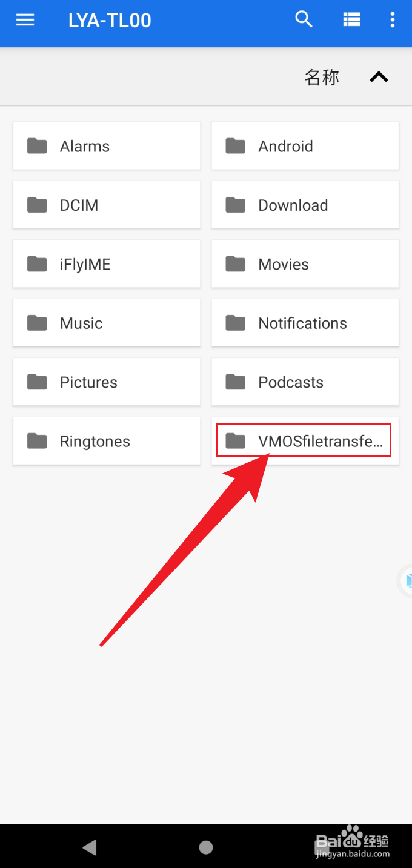Click the folder icon beside Download
The image size is (412, 868).
pos(235,205)
